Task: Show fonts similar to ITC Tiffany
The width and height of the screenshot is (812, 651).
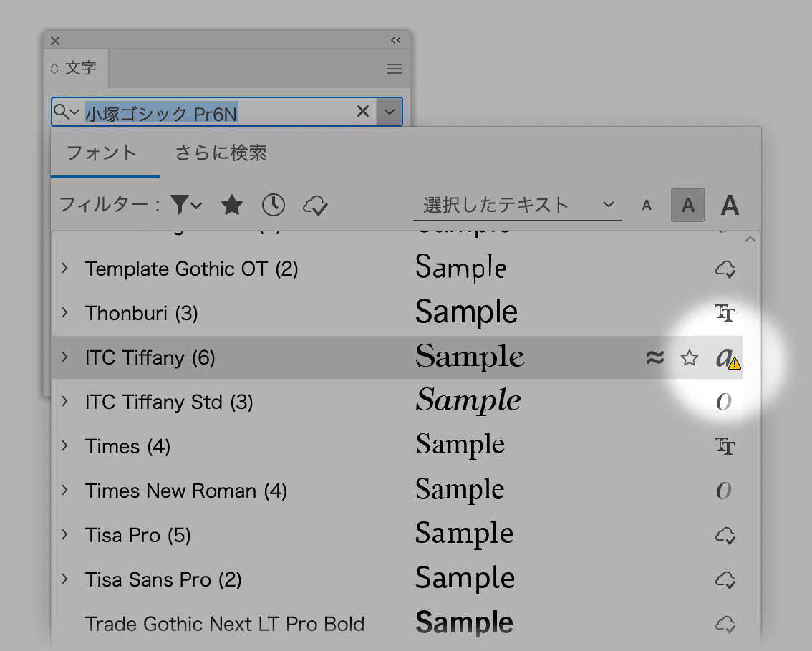Action: tap(655, 357)
